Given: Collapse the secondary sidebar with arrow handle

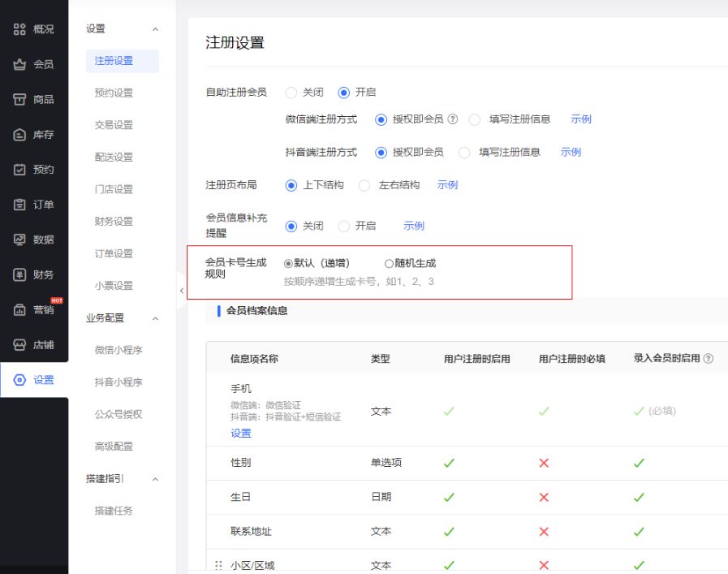Looking at the screenshot, I should click(181, 291).
